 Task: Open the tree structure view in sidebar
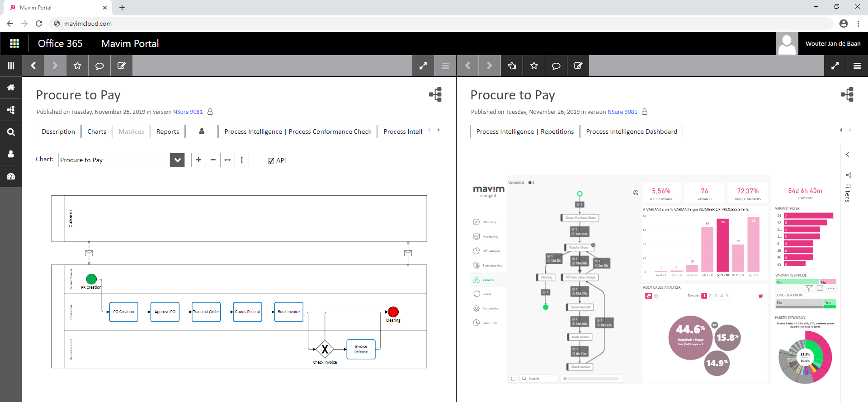(11, 110)
